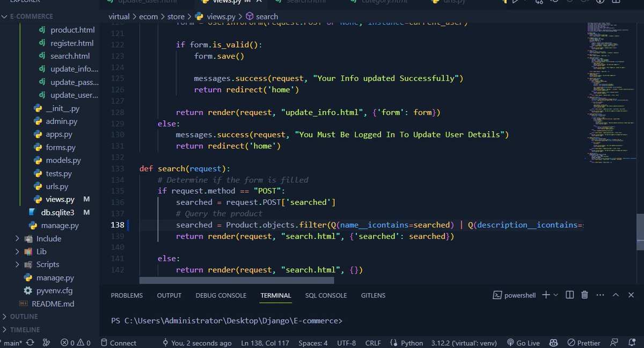Open the git blame 'You, 2 seconds ago' item
Screen dimensions: 644x348
coord(196,343)
